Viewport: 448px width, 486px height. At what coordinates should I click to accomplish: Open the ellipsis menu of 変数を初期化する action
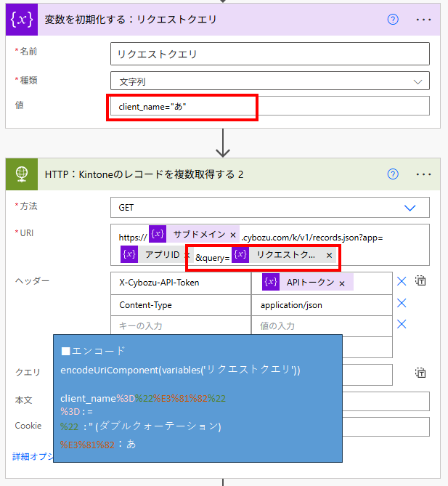click(x=423, y=20)
